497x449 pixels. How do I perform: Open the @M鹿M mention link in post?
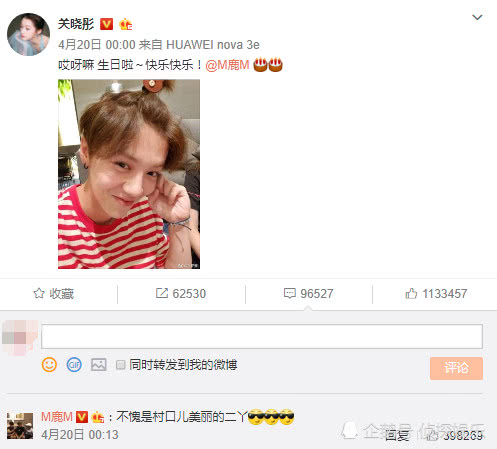[x=227, y=65]
